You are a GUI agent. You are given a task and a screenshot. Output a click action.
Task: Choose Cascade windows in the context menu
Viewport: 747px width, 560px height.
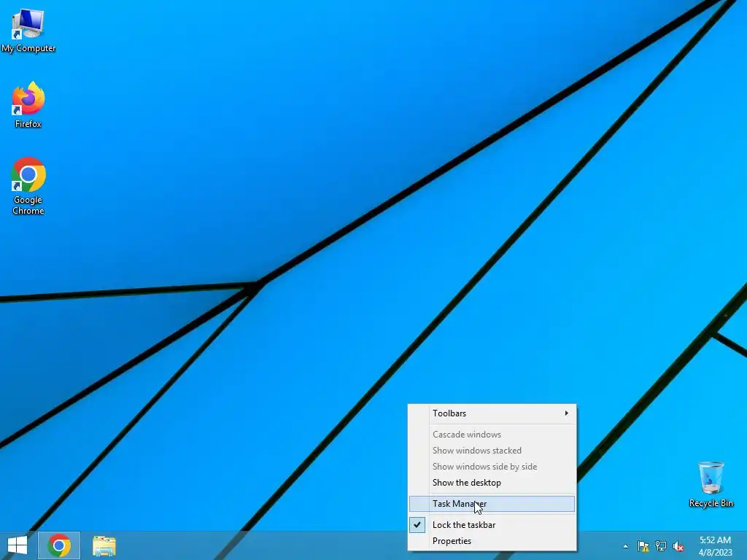click(x=492, y=435)
